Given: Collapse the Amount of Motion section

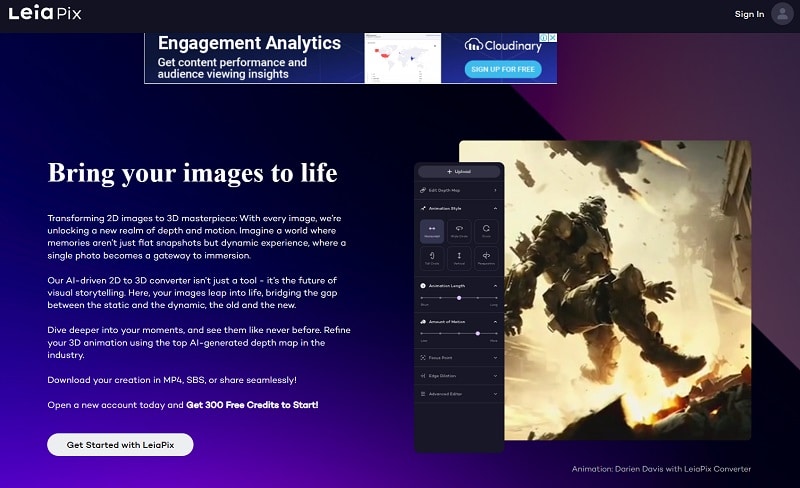Looking at the screenshot, I should point(495,322).
